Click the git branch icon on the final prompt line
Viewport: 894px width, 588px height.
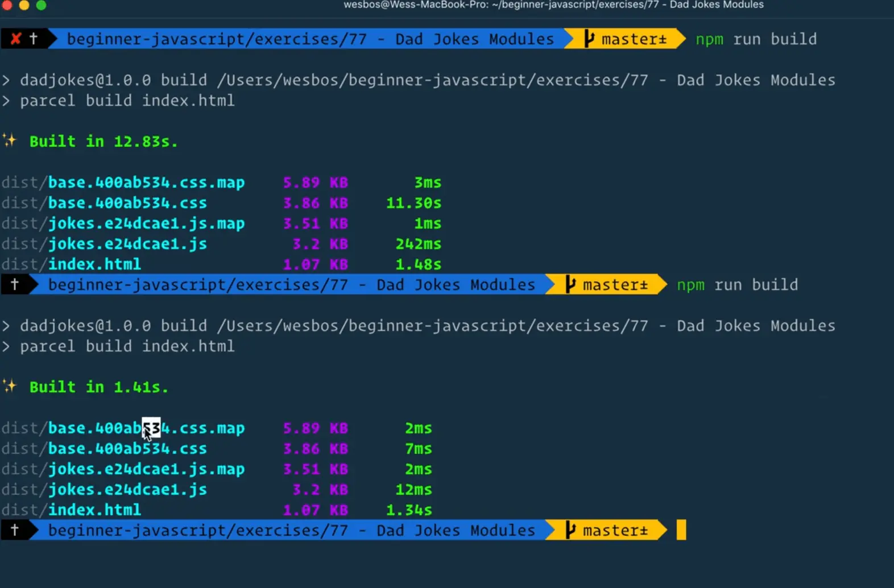pos(570,530)
